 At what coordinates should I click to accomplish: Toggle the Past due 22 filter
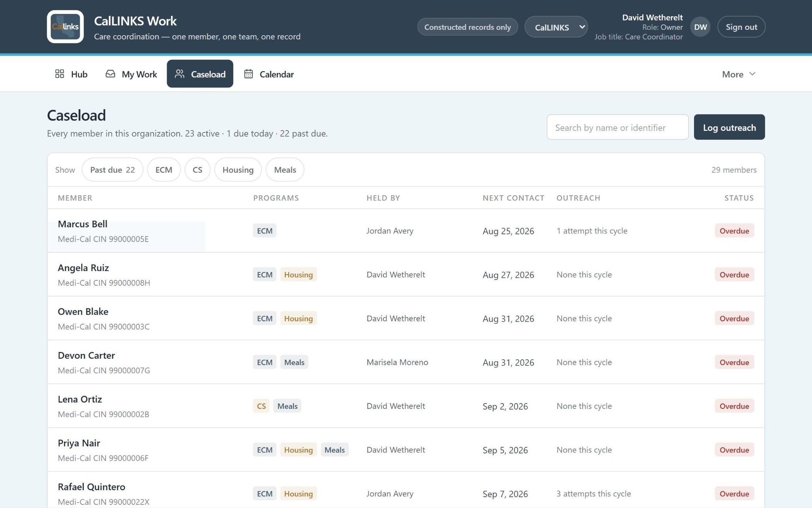[x=113, y=170]
